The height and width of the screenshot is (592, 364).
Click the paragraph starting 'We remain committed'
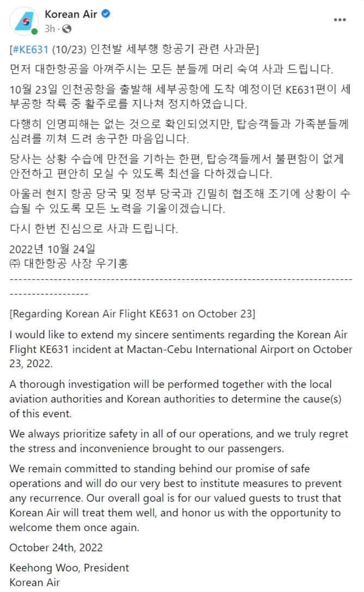click(175, 498)
